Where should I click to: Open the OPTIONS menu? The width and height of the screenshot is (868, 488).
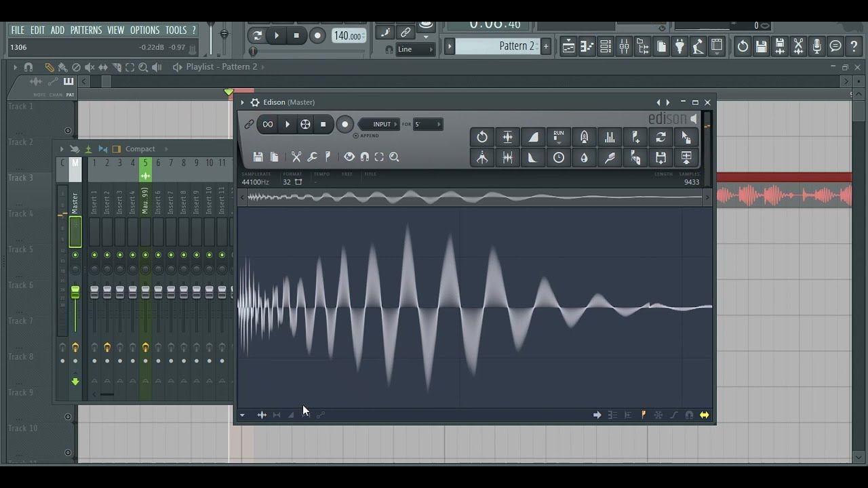[145, 30]
